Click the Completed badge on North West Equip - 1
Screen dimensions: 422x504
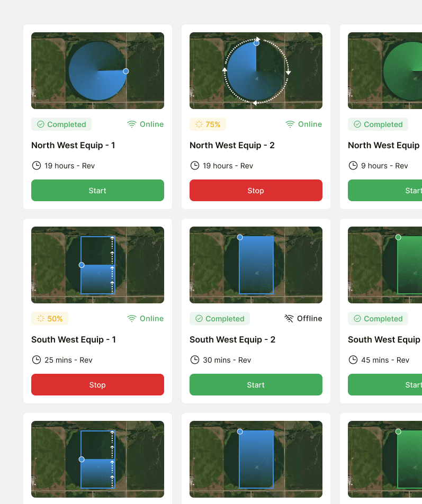61,124
